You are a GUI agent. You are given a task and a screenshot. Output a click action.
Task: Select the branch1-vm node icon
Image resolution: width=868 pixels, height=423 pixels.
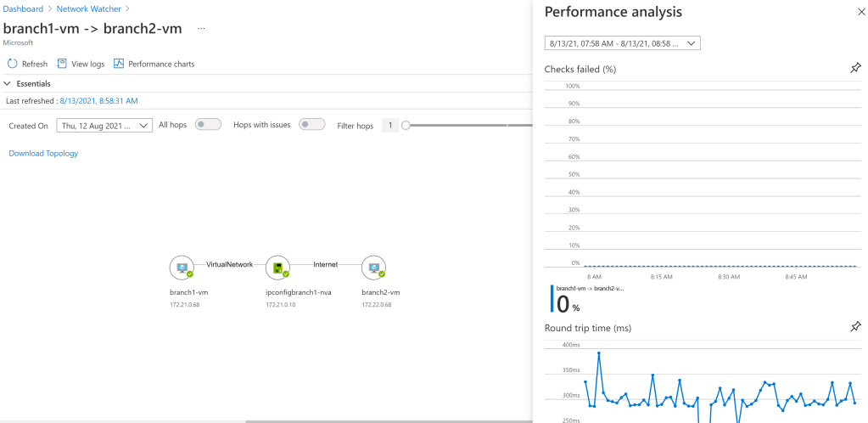(x=182, y=267)
